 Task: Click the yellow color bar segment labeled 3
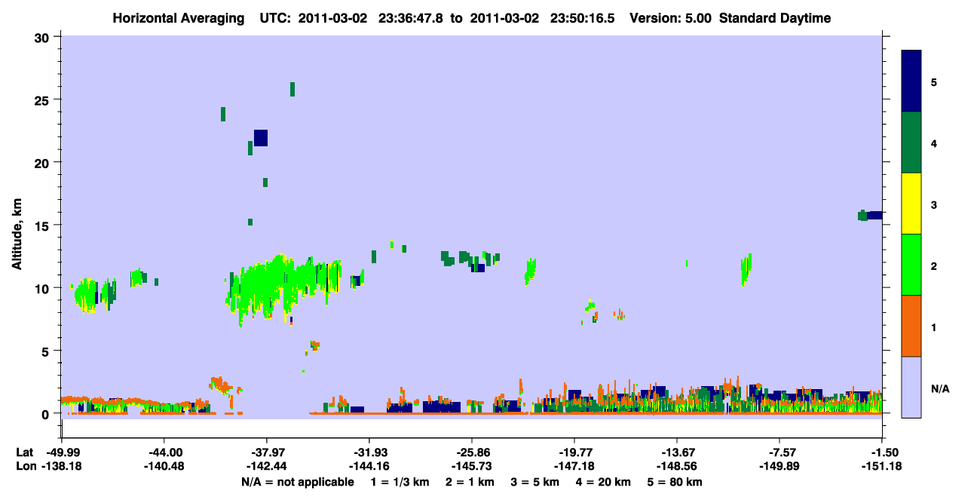[911, 204]
